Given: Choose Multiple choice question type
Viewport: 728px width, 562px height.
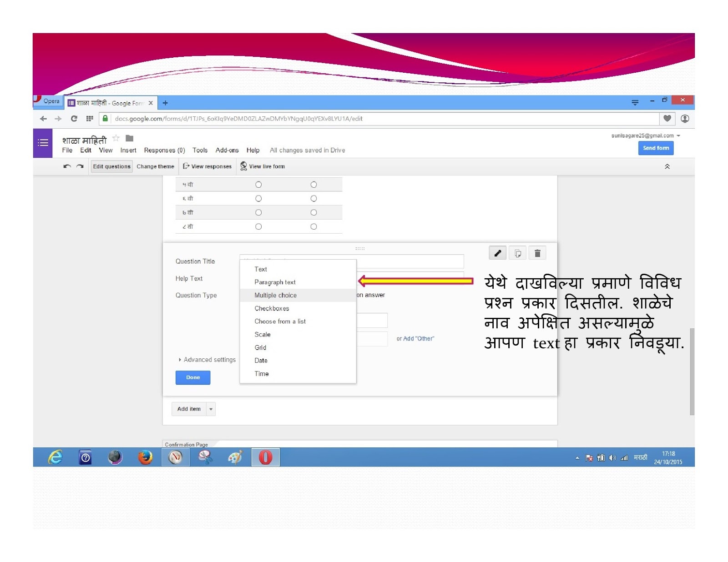Looking at the screenshot, I should click(298, 295).
